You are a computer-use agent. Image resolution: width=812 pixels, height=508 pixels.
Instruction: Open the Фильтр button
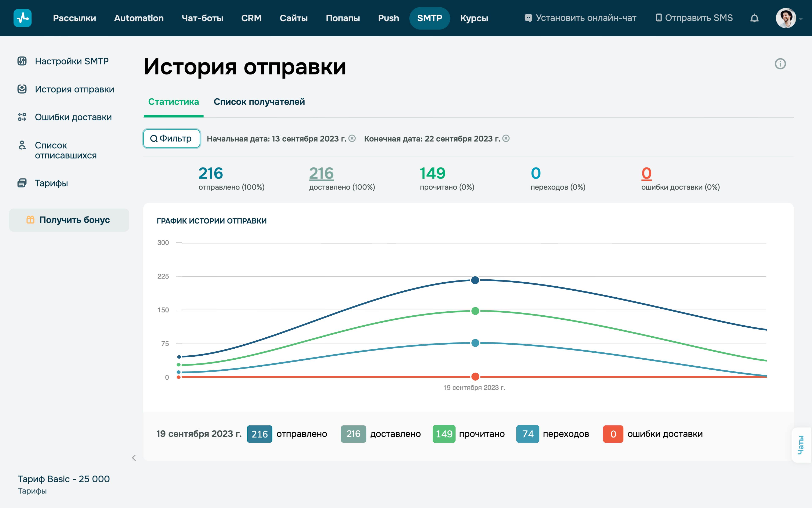171,138
